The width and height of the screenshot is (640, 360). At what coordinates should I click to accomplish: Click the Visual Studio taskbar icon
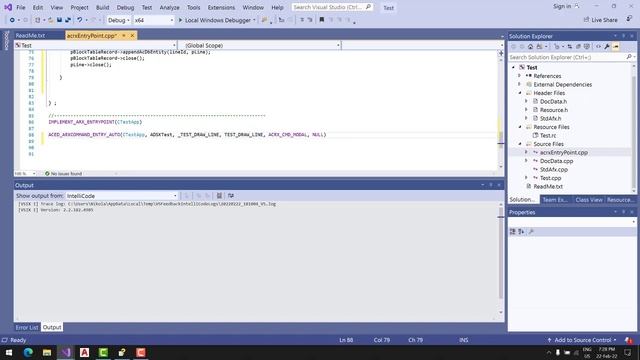pyautogui.click(x=66, y=352)
